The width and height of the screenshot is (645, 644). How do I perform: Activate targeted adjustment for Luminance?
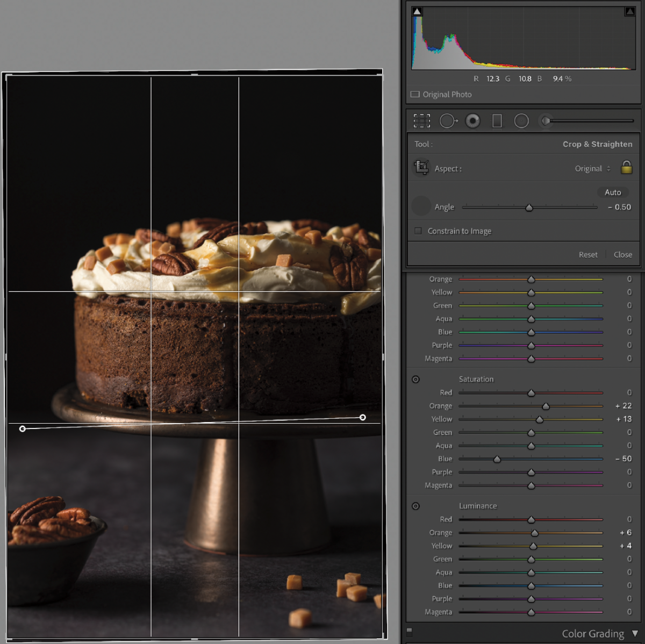[415, 506]
